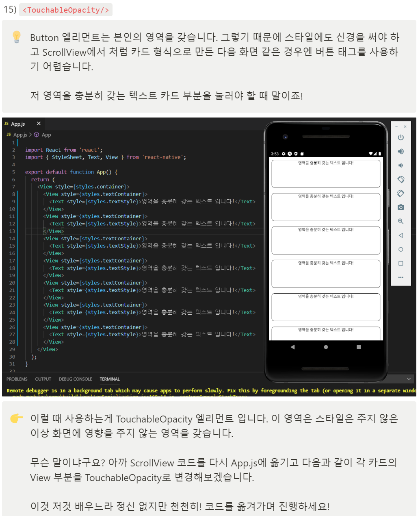Click the triangle Back icon in emulator toolbar

(x=401, y=235)
